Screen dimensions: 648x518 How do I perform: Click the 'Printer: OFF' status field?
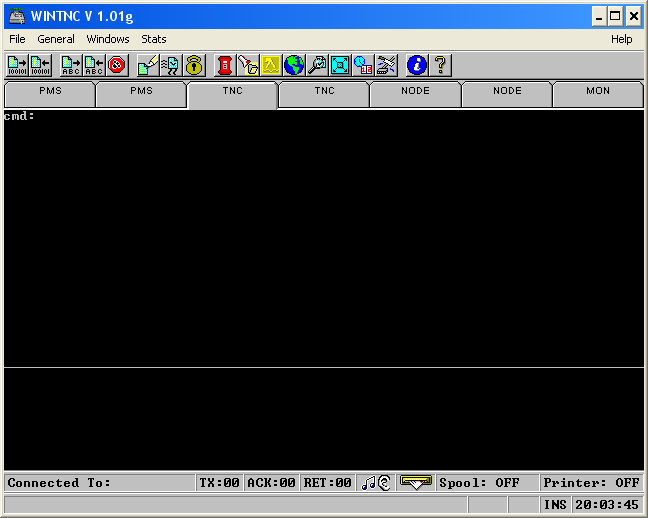(592, 482)
